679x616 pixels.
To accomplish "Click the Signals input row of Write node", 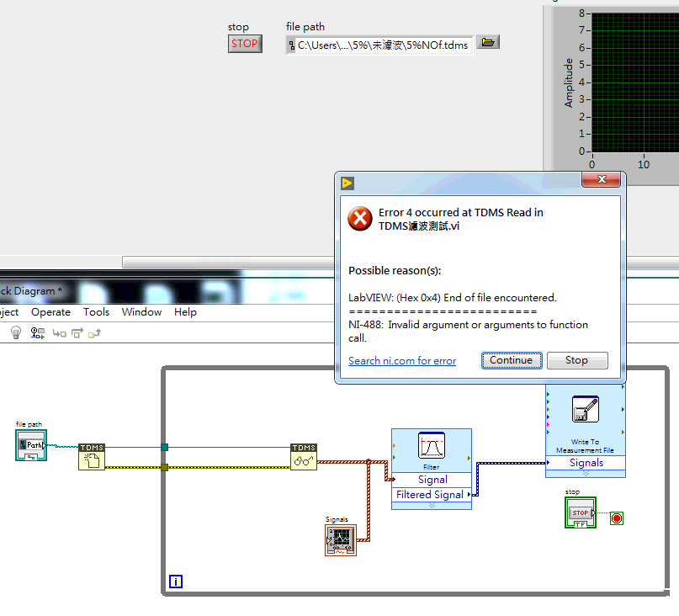I will [x=586, y=463].
